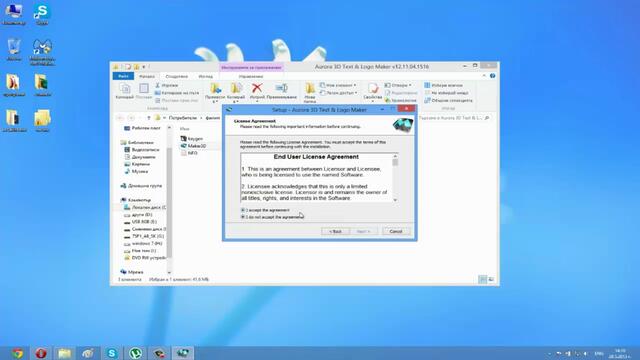Click the Up arrow in Explorer navigation

(149, 118)
